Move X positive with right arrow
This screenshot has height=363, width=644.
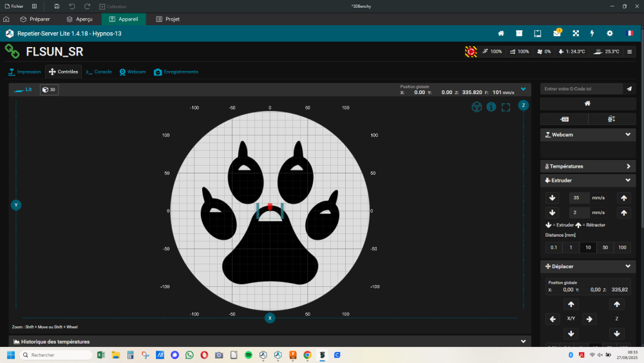click(589, 319)
